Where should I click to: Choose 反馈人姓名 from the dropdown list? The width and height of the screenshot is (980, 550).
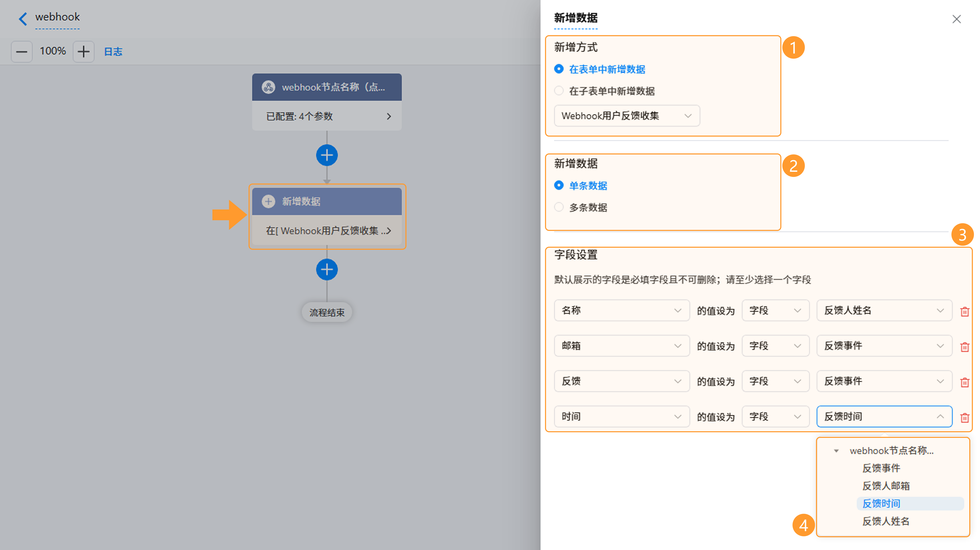(886, 521)
